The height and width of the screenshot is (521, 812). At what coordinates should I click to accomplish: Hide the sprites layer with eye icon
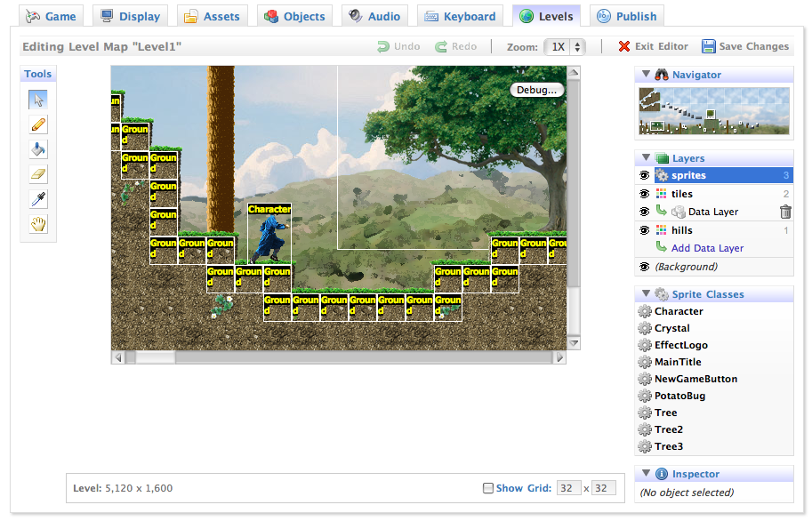point(644,176)
